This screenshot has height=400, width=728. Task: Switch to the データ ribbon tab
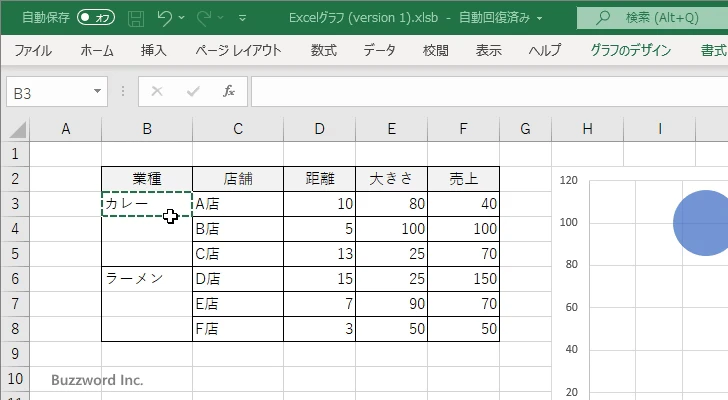coord(379,50)
